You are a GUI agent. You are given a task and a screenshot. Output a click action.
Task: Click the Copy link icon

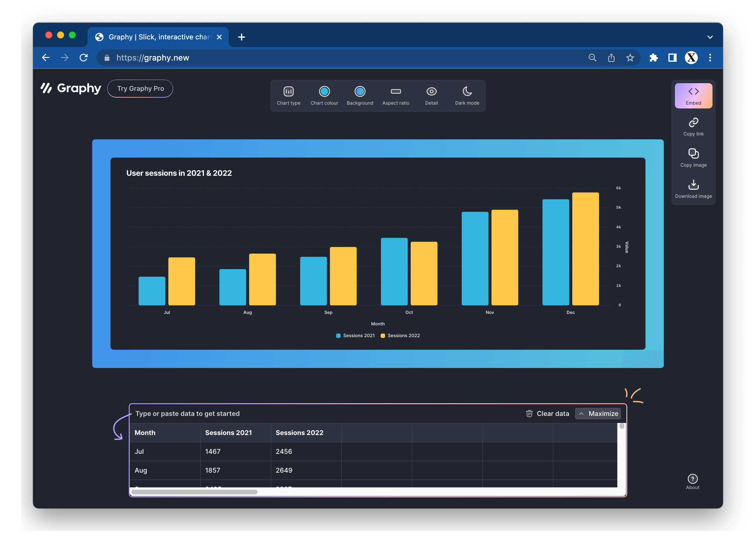coord(693,123)
